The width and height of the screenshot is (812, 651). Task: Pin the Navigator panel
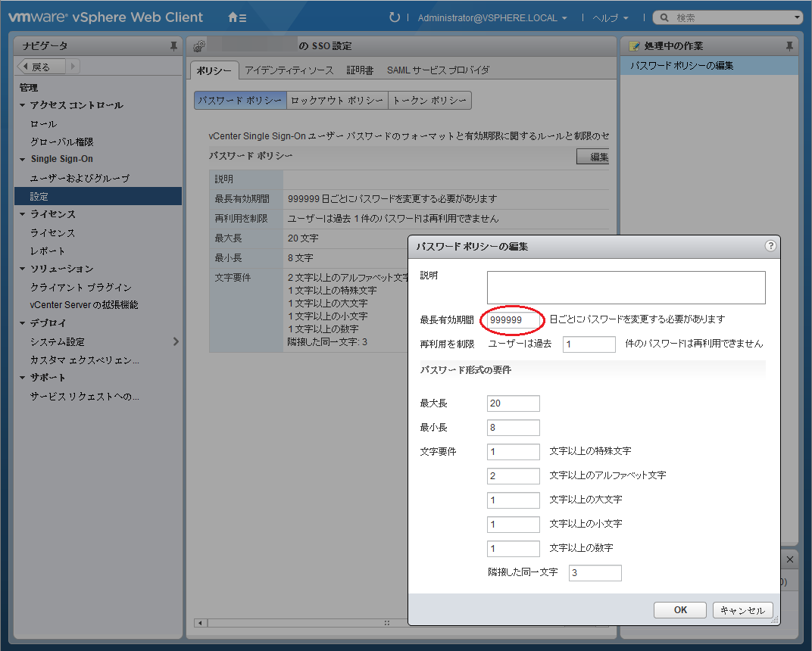pos(173,47)
